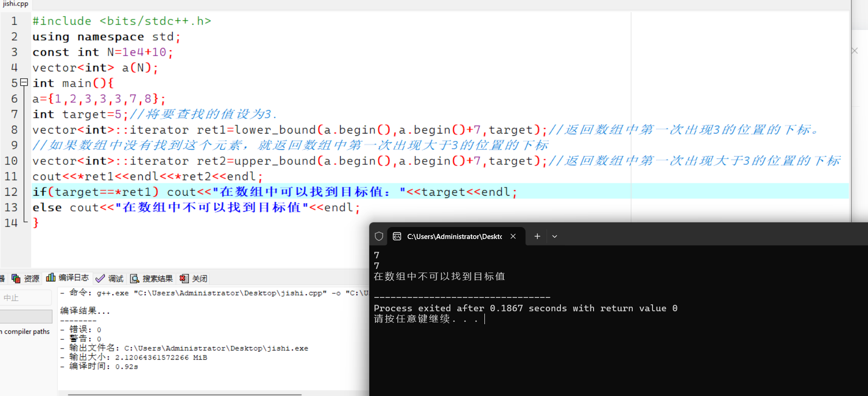This screenshot has height=396, width=868.
Task: Click the shield icon in the terminal title bar
Action: pos(379,236)
